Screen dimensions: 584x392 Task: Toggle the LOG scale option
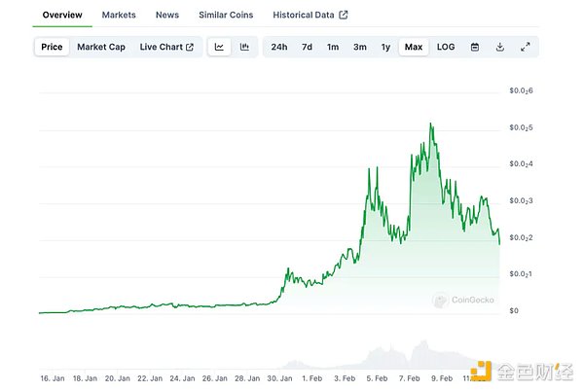446,47
